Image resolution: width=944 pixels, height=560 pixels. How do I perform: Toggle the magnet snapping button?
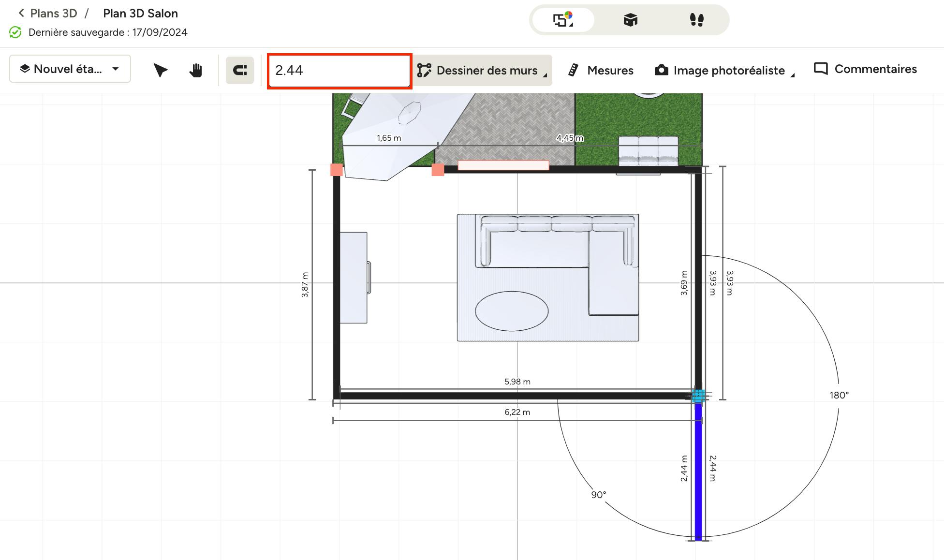tap(240, 70)
